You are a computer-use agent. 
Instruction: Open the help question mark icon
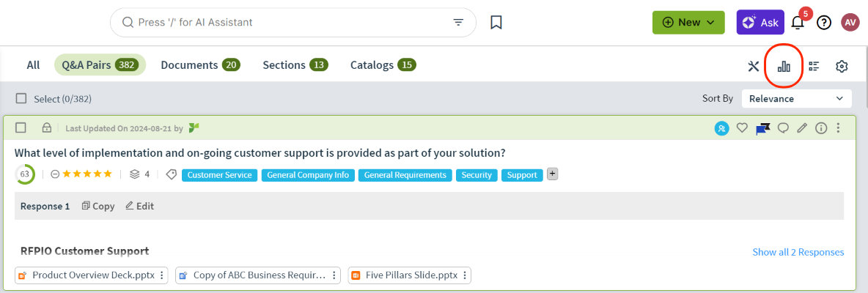point(824,23)
